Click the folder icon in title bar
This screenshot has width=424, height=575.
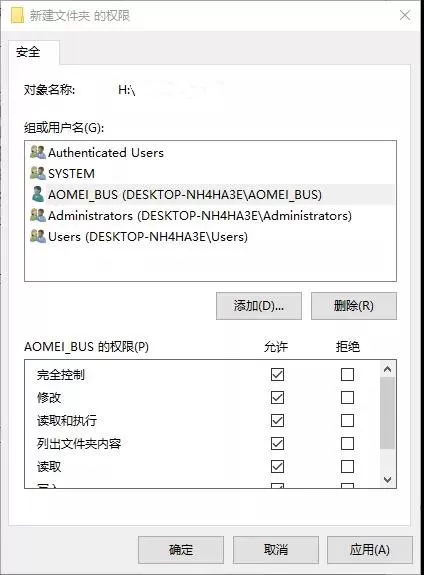[17, 16]
